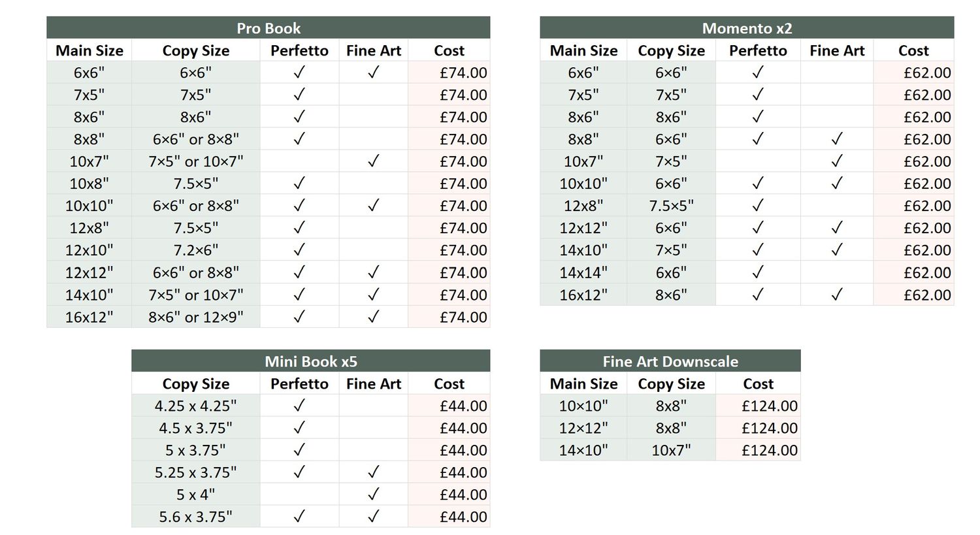Select the Fine Art Downscale header
Viewport: 980px width, 535px height.
670,361
